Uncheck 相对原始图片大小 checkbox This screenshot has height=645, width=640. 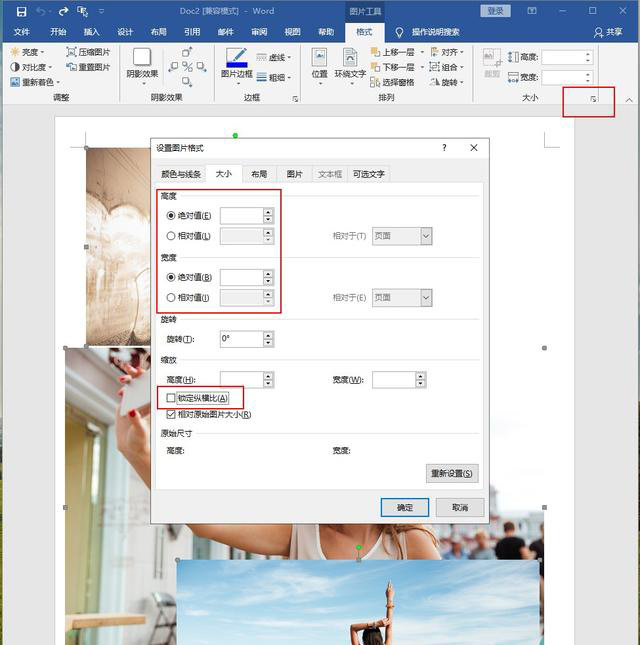[171, 414]
